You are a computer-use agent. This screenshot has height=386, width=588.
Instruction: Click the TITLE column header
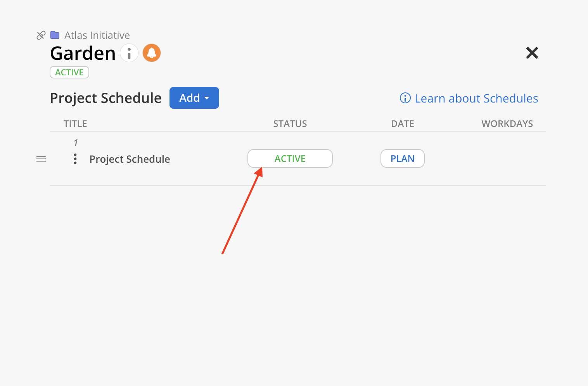click(75, 124)
